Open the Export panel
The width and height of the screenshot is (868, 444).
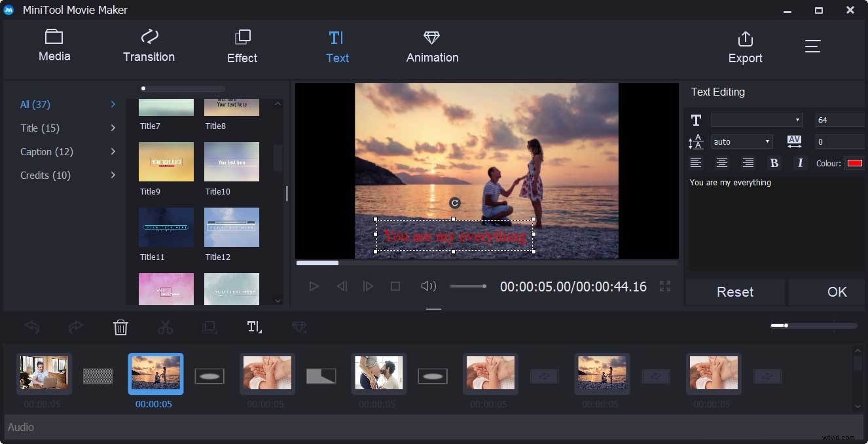pos(745,46)
